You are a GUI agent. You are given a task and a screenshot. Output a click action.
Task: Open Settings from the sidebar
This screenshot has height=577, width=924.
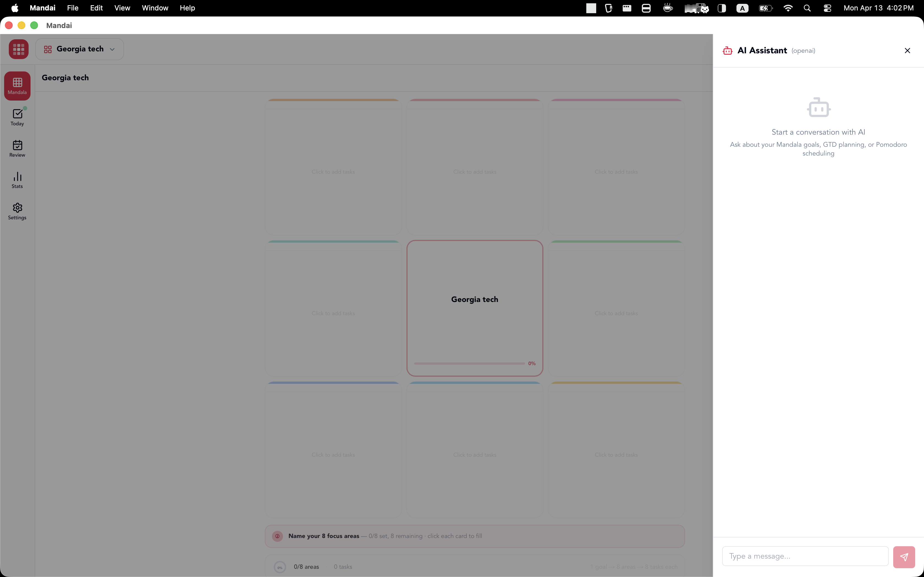tap(17, 211)
